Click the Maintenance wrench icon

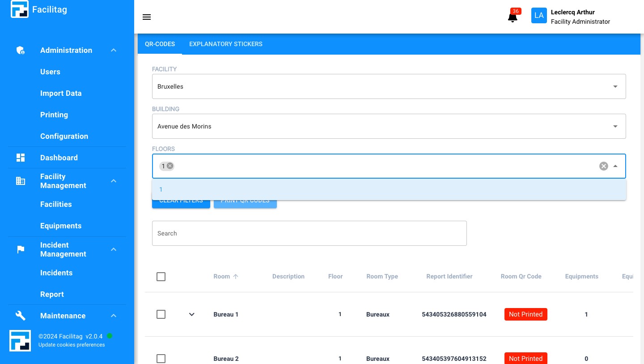point(21,316)
